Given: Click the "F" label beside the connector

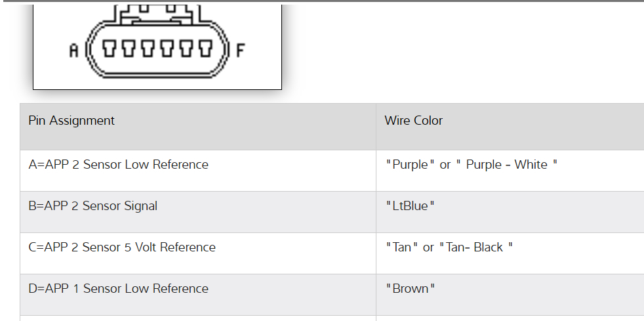Looking at the screenshot, I should [240, 51].
